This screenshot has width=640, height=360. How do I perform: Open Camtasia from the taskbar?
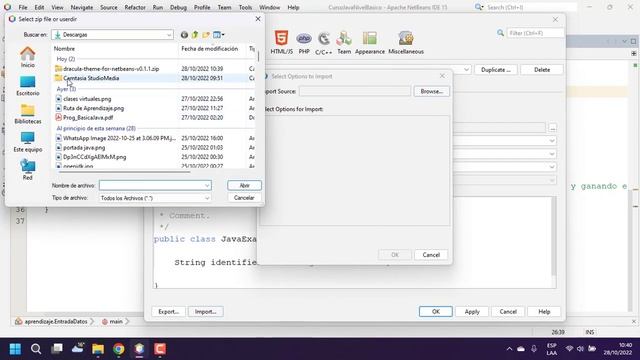160,349
